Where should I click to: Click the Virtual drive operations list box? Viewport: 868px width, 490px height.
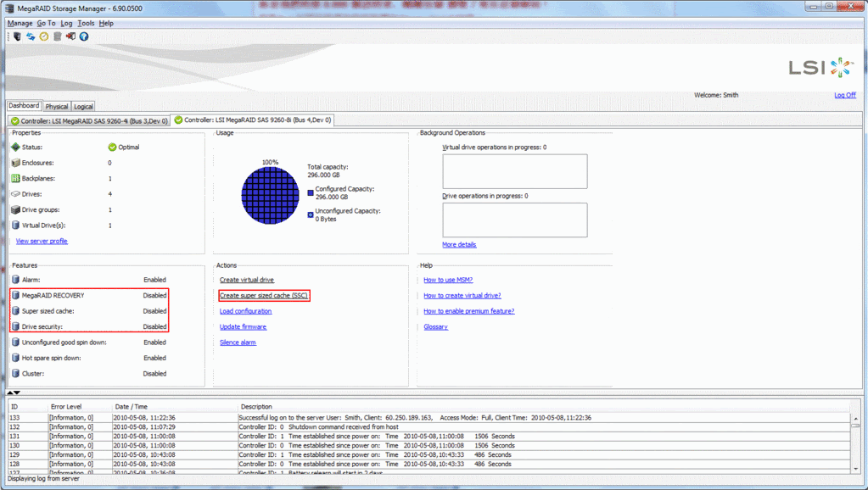pos(515,171)
